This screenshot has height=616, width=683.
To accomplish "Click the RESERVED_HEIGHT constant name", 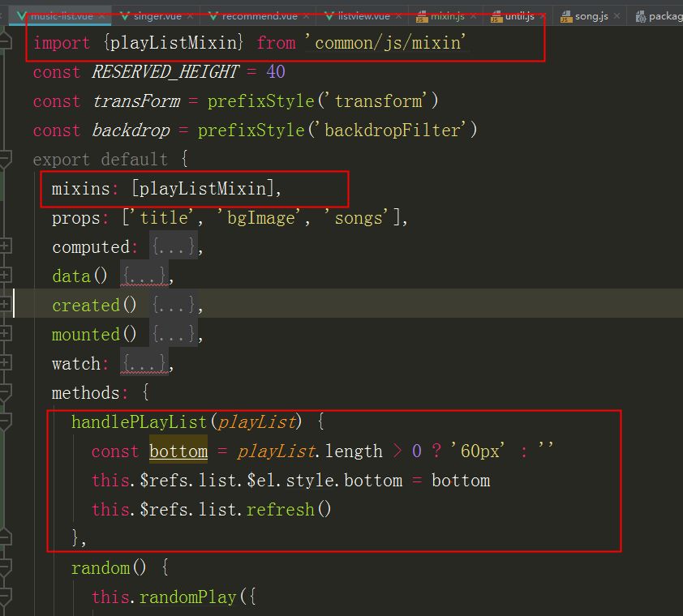I will point(165,72).
